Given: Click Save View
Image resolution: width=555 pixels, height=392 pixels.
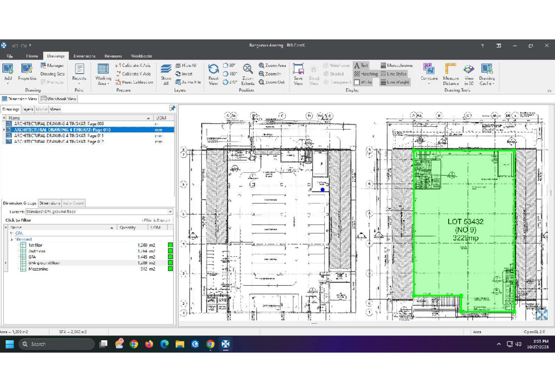Looking at the screenshot, I should tap(298, 74).
